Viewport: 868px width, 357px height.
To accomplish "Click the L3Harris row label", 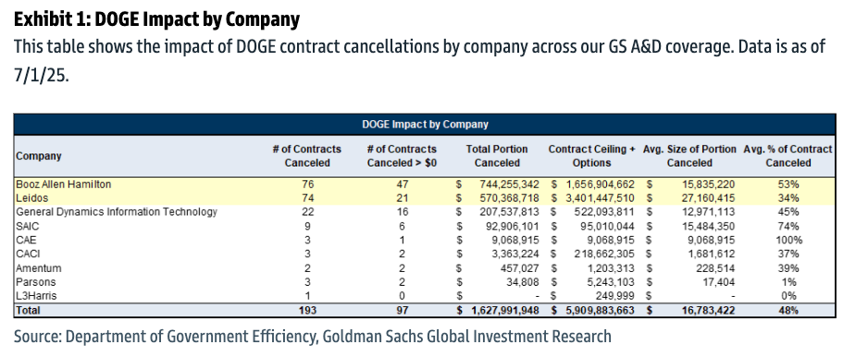I will [x=36, y=296].
